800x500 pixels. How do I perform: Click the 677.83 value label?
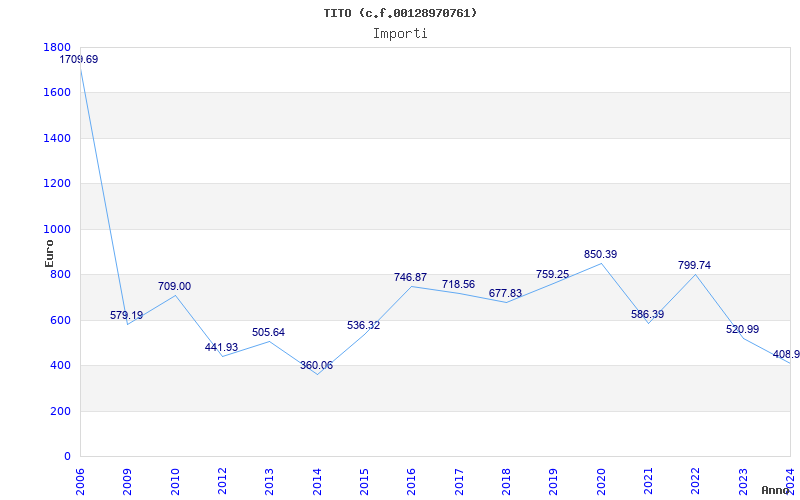(x=505, y=294)
